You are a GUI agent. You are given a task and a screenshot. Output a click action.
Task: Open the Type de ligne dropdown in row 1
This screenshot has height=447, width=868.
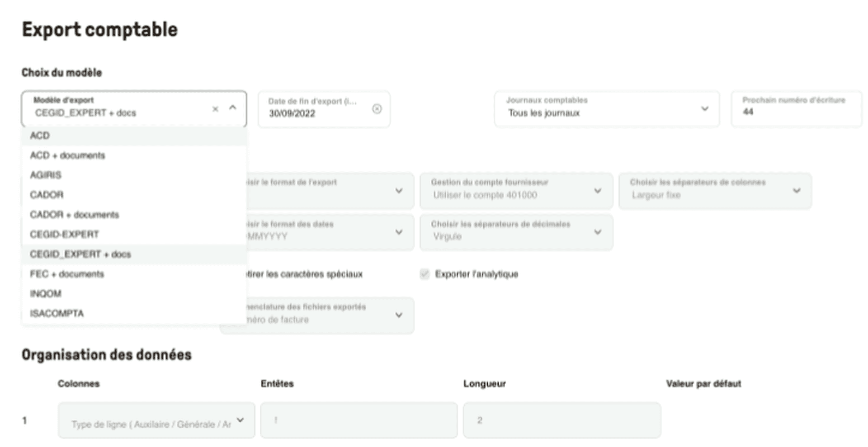click(241, 420)
